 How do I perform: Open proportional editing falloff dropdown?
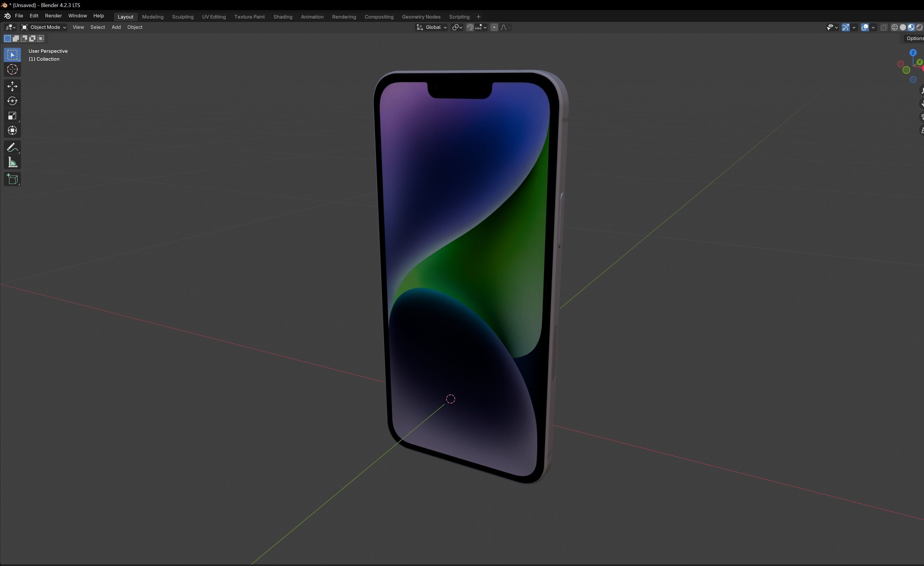506,27
